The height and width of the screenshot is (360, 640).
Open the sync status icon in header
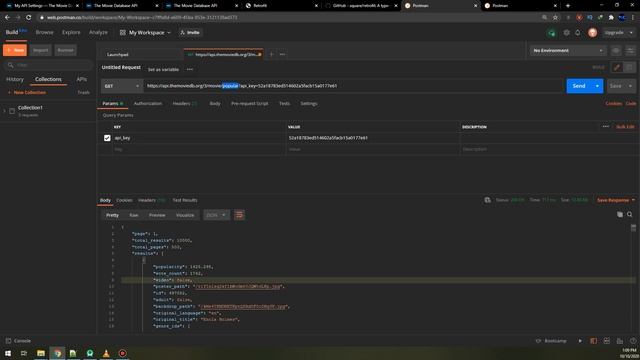[552, 33]
